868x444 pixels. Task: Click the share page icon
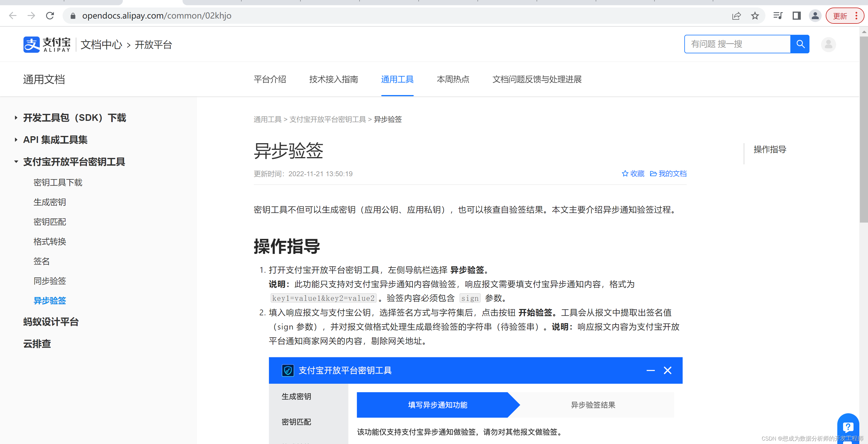[736, 16]
